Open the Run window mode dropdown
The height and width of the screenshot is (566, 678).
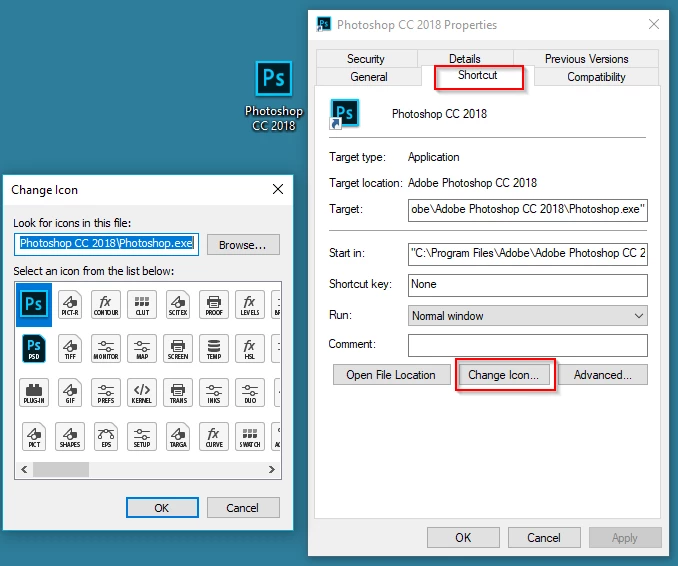point(528,316)
